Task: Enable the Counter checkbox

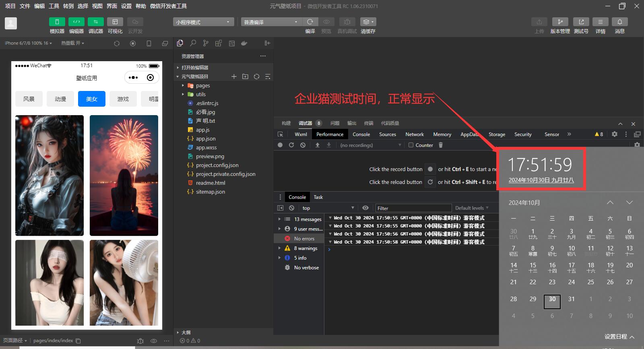Action: click(411, 145)
